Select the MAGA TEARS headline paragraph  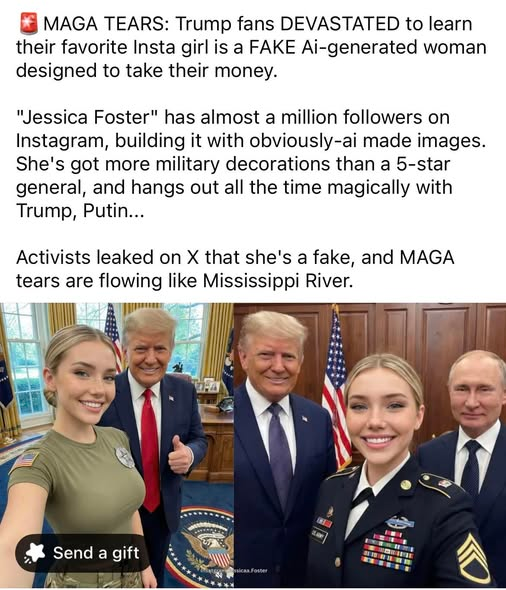point(251,47)
